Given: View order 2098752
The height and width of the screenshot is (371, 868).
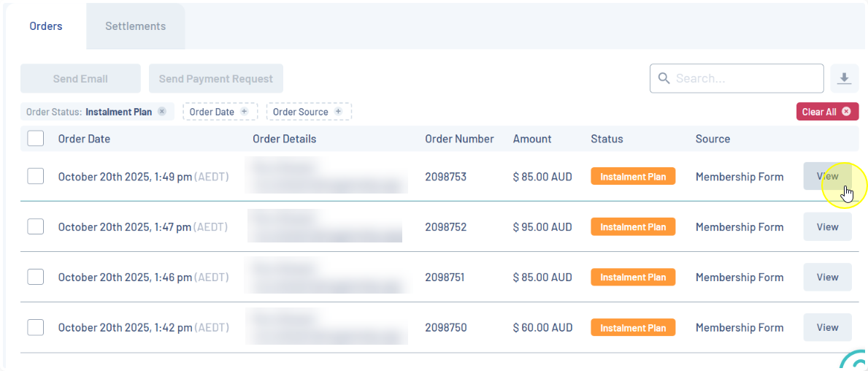Looking at the screenshot, I should (827, 227).
